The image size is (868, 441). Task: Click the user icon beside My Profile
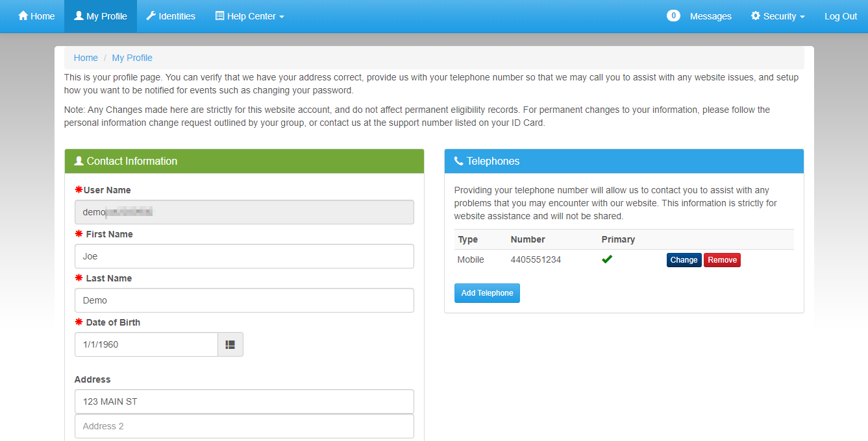(79, 16)
